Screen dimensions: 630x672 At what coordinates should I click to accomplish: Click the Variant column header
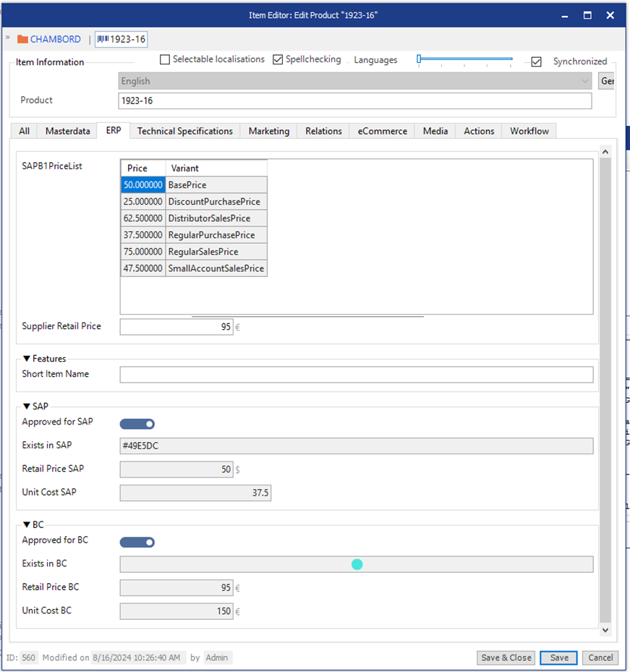coord(216,168)
